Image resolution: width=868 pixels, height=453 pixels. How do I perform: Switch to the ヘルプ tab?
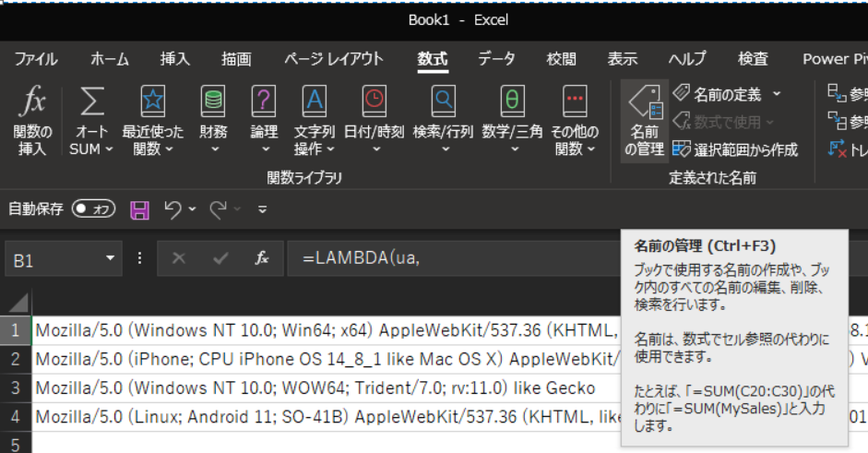click(x=687, y=59)
